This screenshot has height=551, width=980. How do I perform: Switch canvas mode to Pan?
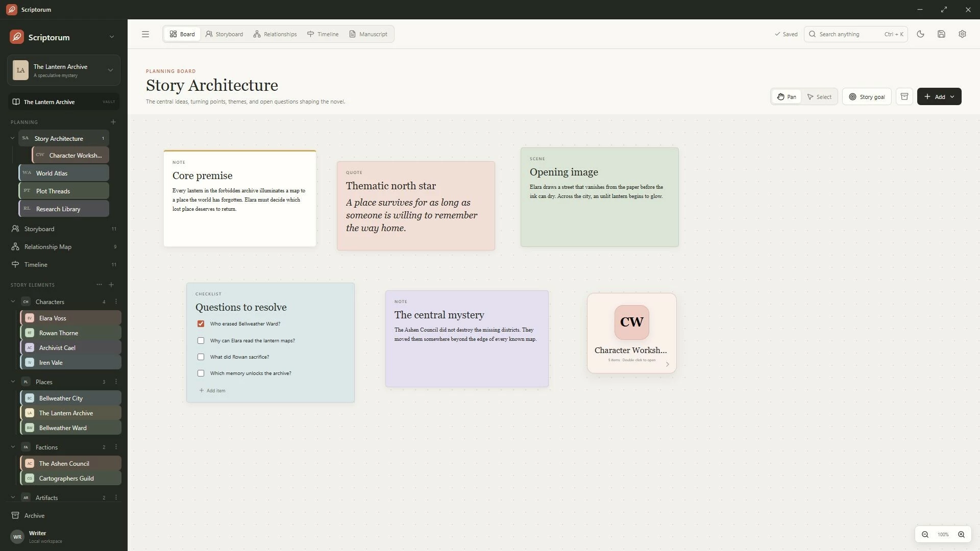point(787,96)
